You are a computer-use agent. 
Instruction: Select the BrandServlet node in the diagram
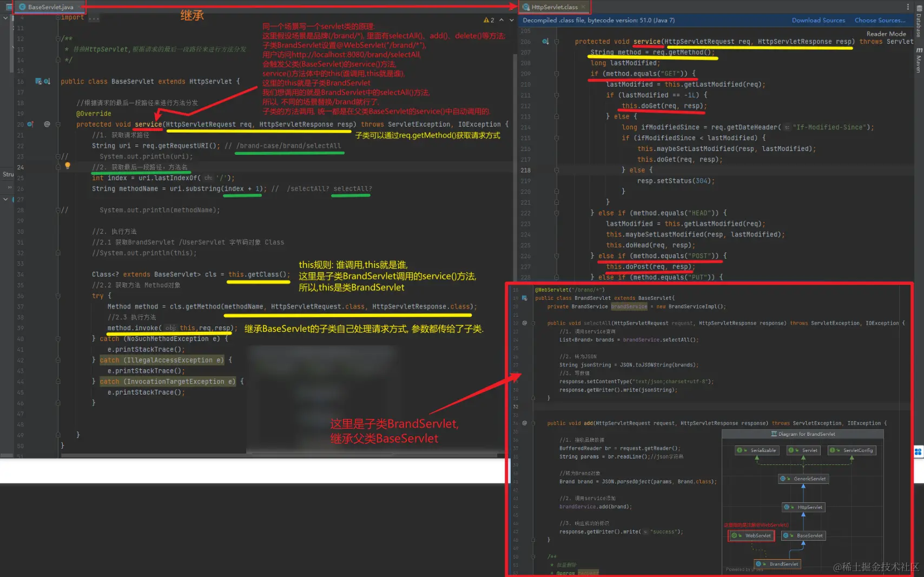pos(777,564)
